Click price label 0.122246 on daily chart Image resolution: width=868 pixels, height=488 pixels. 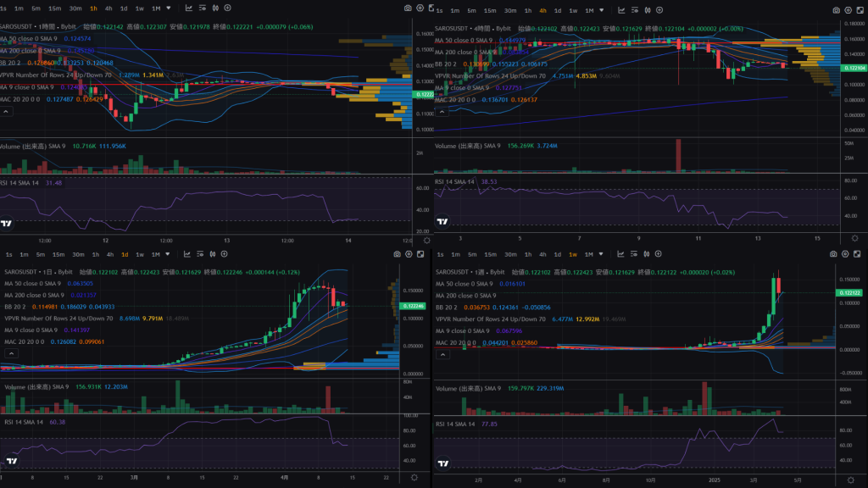[x=413, y=306]
